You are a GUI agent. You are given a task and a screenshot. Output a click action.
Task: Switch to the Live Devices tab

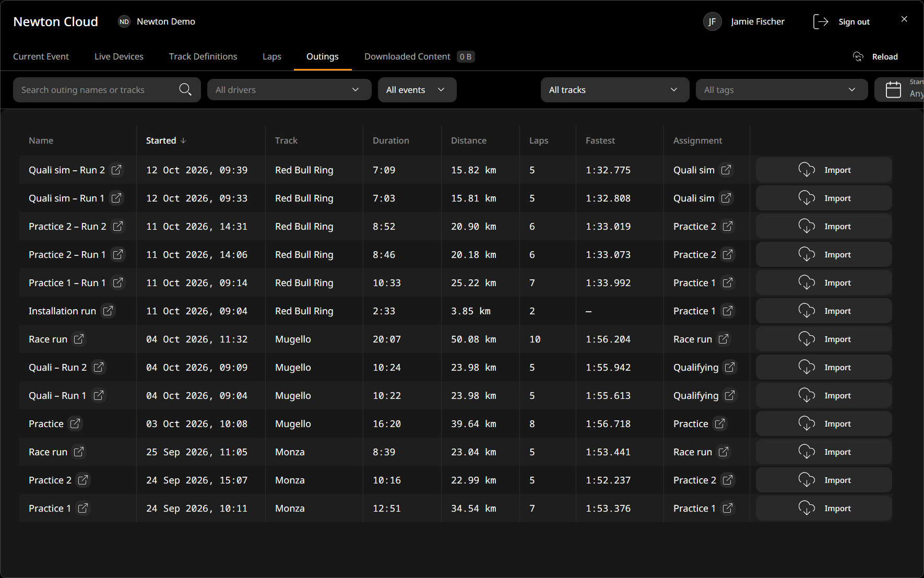click(119, 56)
